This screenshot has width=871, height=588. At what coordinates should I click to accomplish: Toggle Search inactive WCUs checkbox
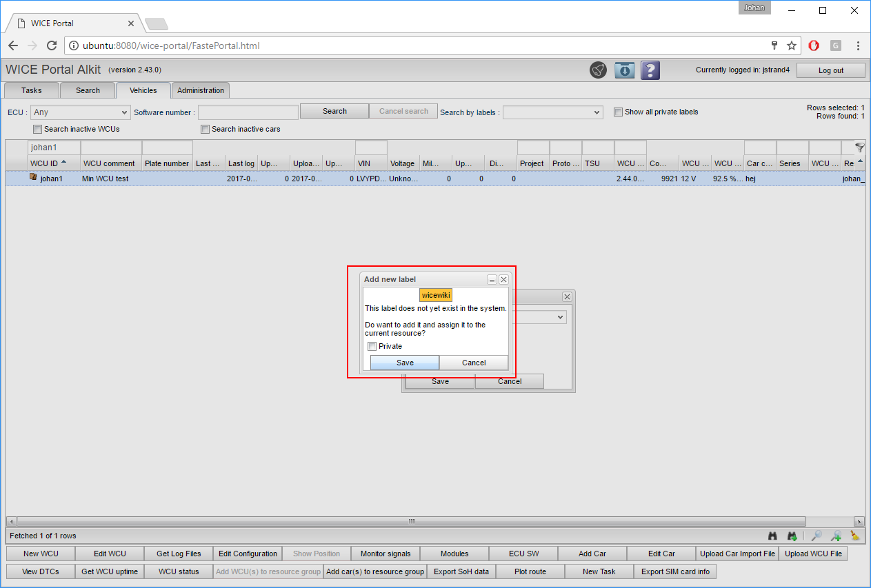[x=37, y=129]
